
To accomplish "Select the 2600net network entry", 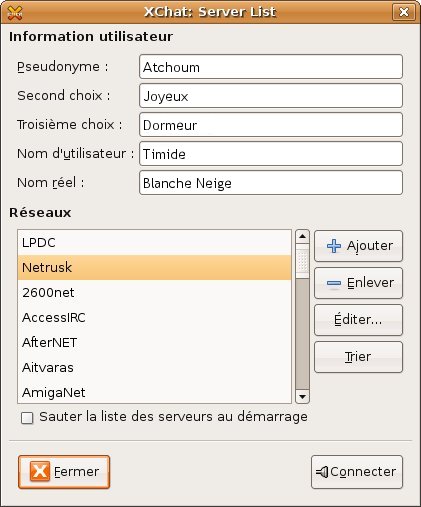I will pos(154,293).
